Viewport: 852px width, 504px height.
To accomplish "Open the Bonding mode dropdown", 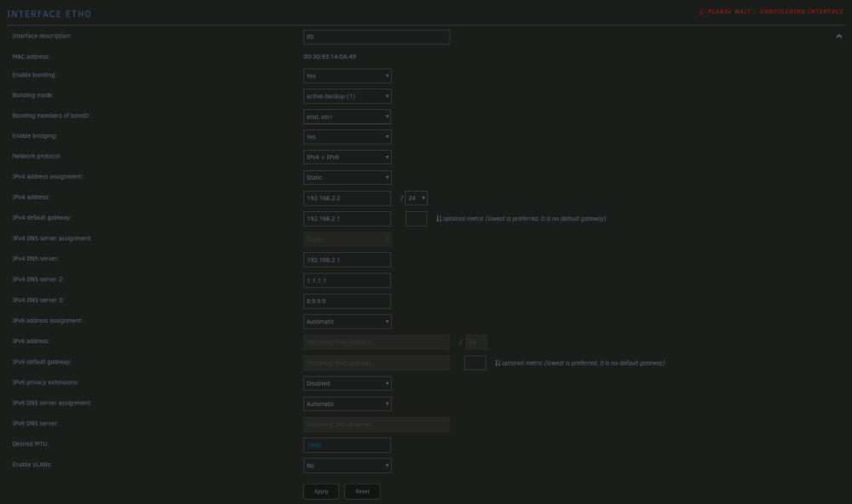I will click(347, 96).
